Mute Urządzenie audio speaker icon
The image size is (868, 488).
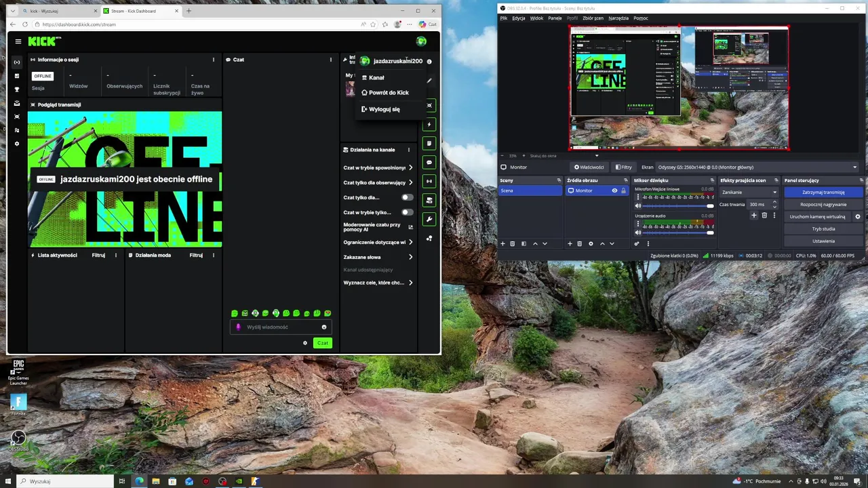[637, 232]
